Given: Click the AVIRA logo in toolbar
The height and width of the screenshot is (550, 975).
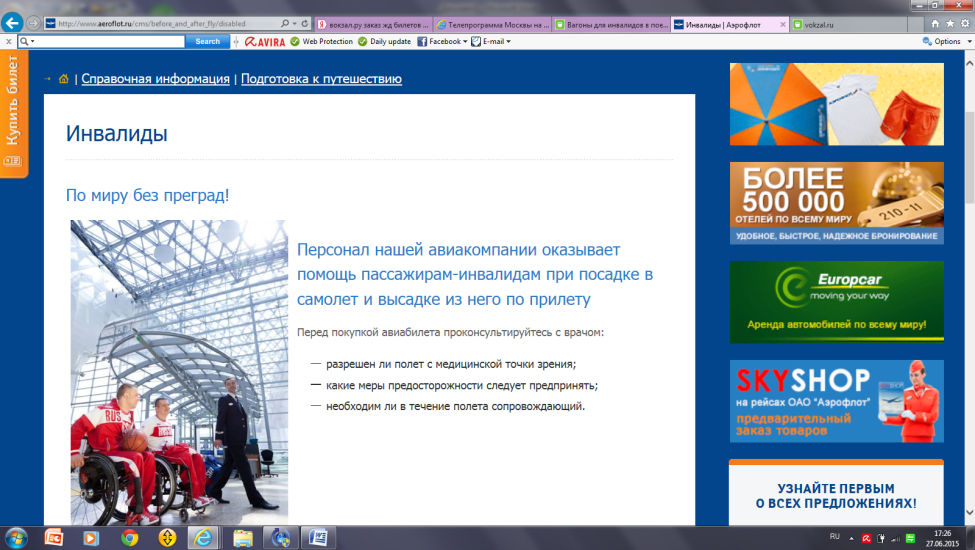Looking at the screenshot, I should pos(265,42).
